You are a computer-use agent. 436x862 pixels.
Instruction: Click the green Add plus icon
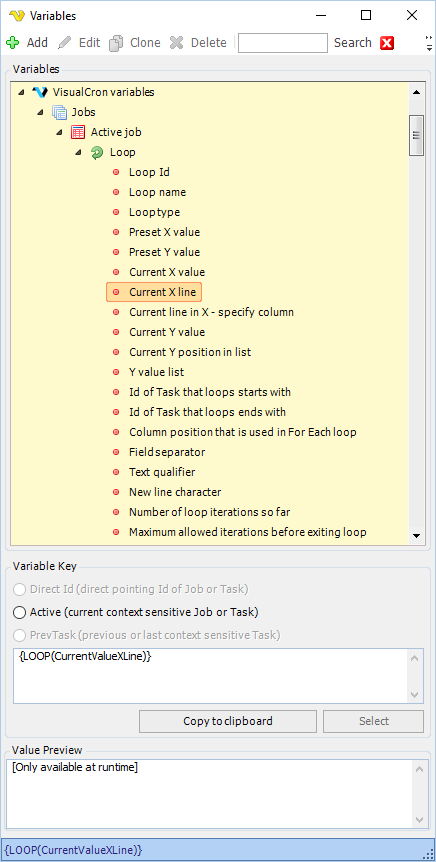point(13,43)
